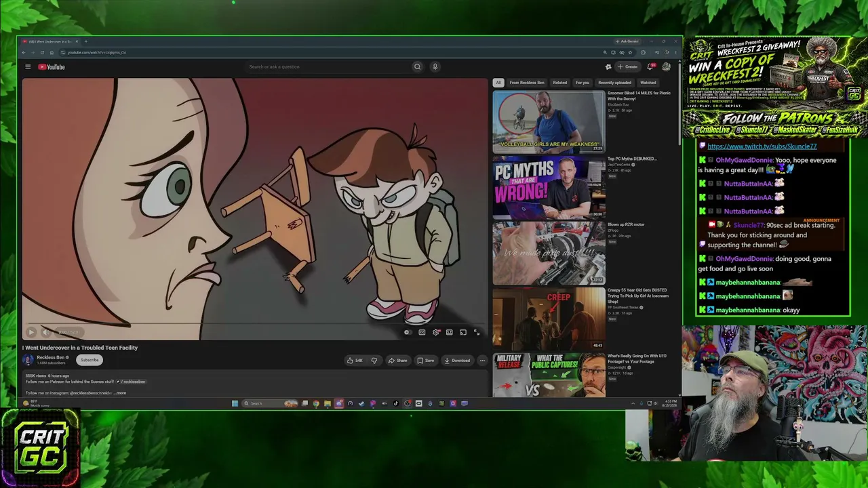Click title 'Top PC Myths DEBUNKED...'

click(632, 159)
